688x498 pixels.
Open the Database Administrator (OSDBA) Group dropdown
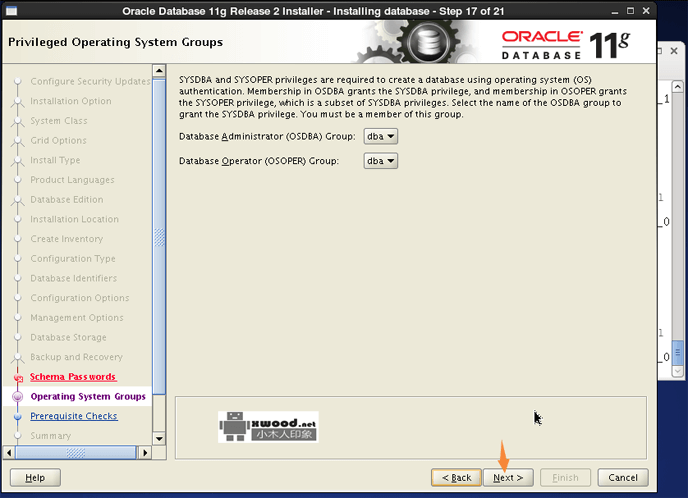click(x=381, y=136)
